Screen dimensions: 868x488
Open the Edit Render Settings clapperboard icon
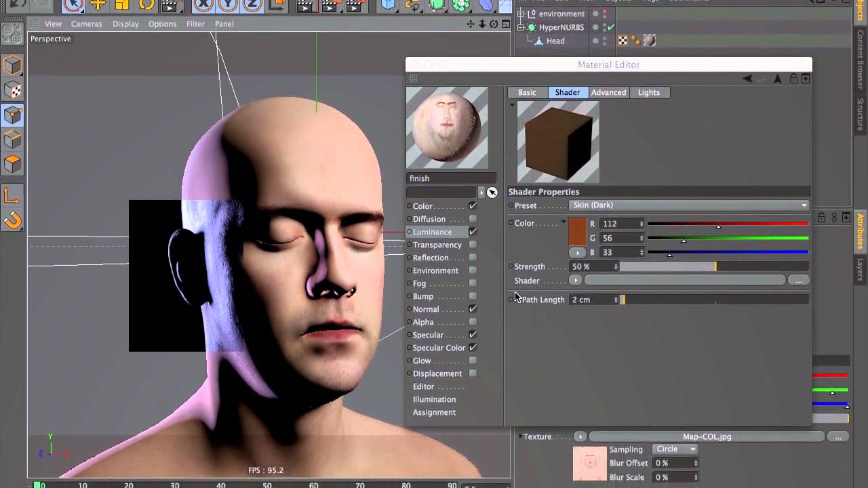click(x=355, y=5)
